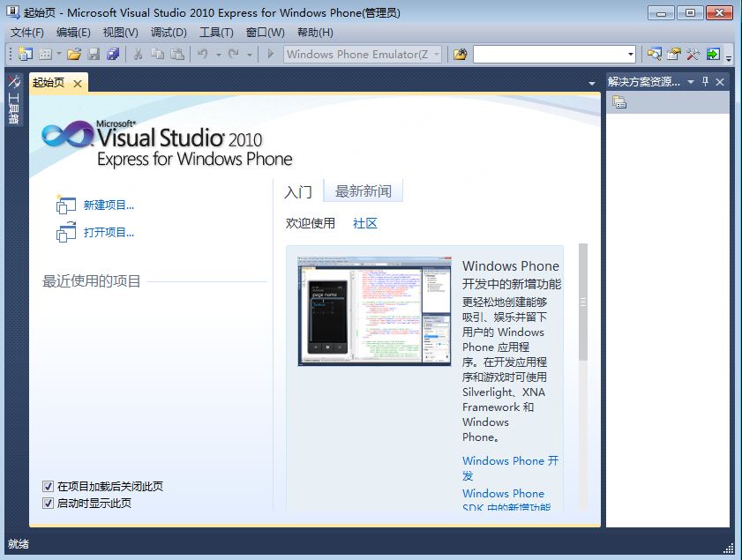Image resolution: width=742 pixels, height=560 pixels.
Task: Select the 起始页 document tab
Action: click(x=49, y=83)
